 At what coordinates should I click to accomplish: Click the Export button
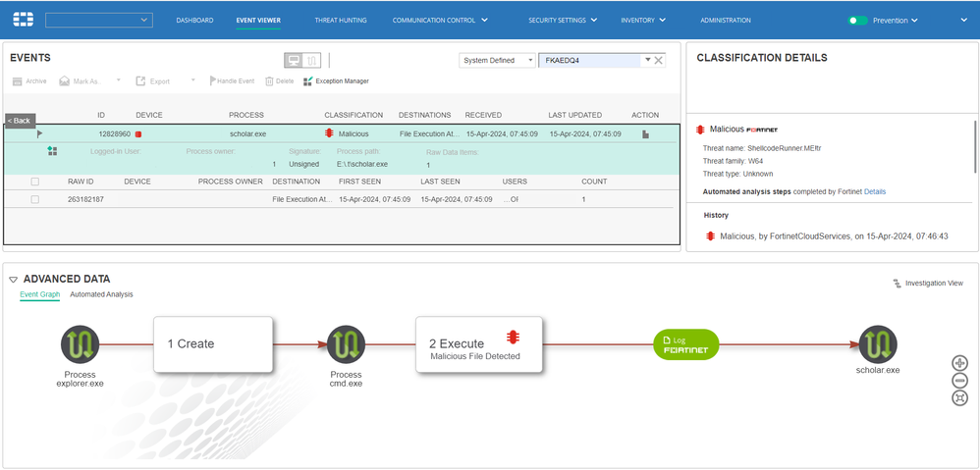[x=152, y=81]
